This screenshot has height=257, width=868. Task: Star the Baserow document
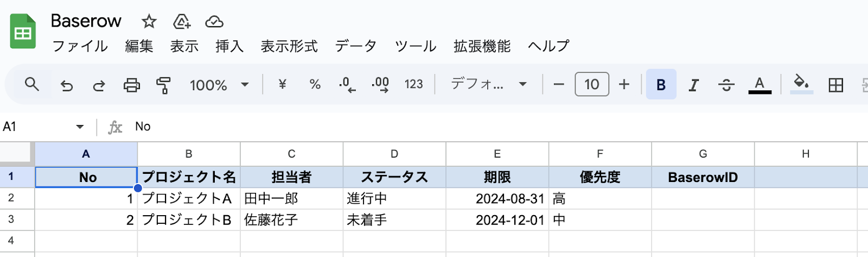click(x=149, y=22)
